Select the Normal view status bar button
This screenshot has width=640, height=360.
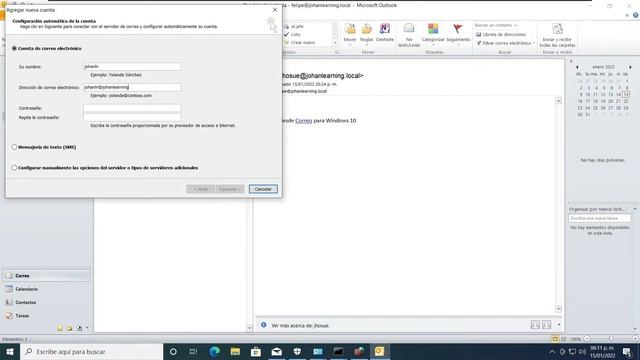point(555,339)
